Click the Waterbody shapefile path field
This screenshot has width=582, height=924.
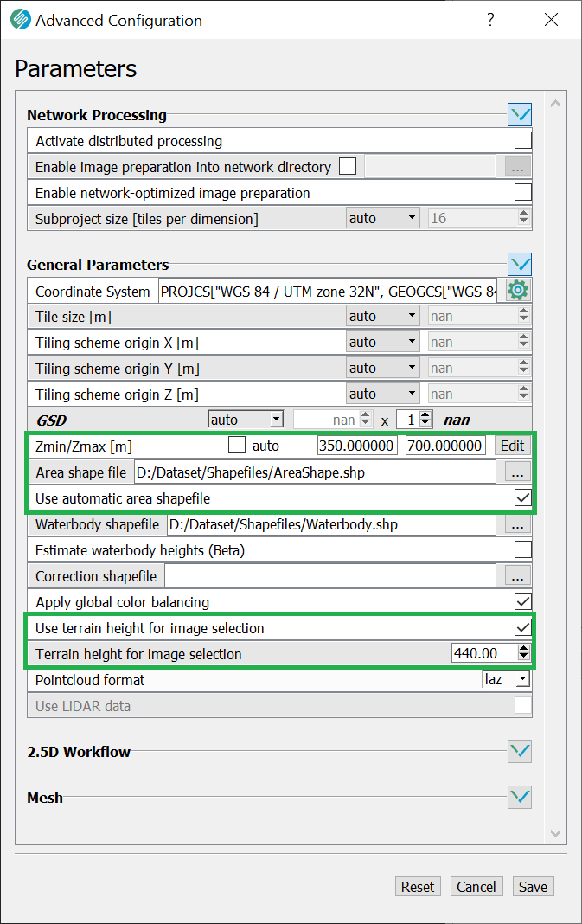point(332,524)
